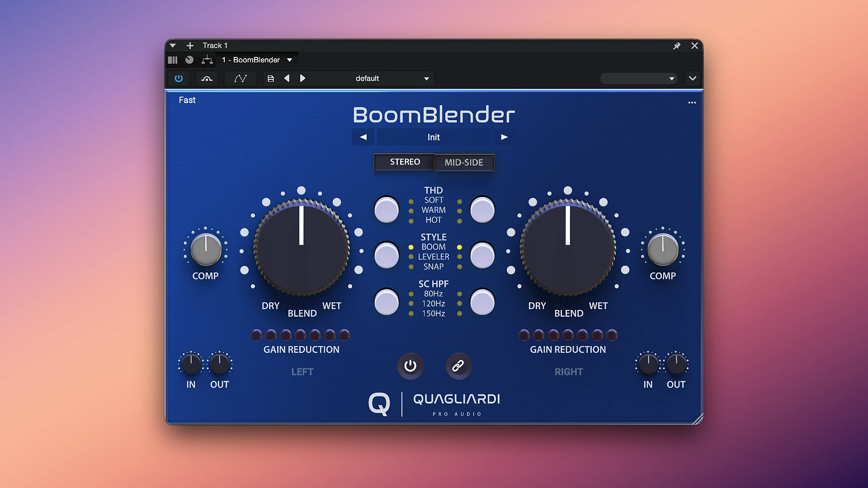
Task: Pin the plugin window
Action: pos(677,46)
